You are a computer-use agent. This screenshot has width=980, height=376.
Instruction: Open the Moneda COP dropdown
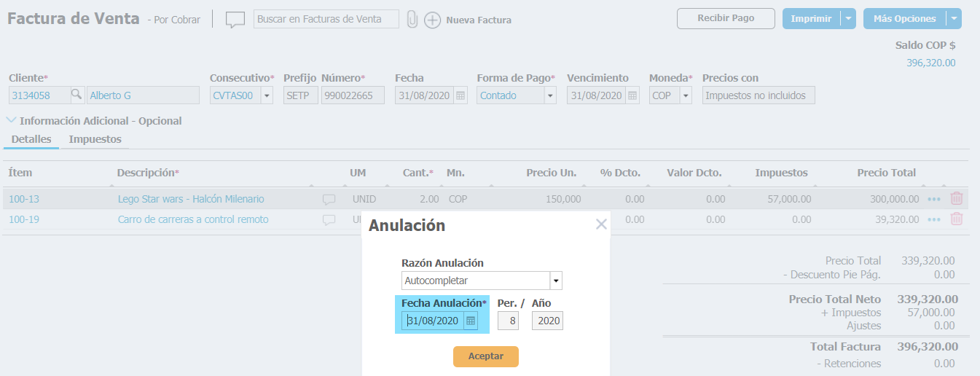click(685, 95)
